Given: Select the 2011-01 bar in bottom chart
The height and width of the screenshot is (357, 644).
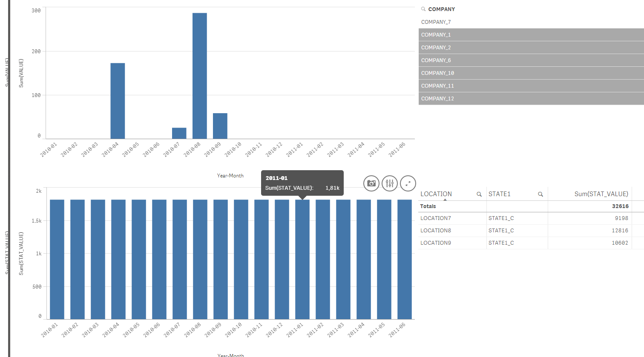Looking at the screenshot, I should pyautogui.click(x=302, y=259).
